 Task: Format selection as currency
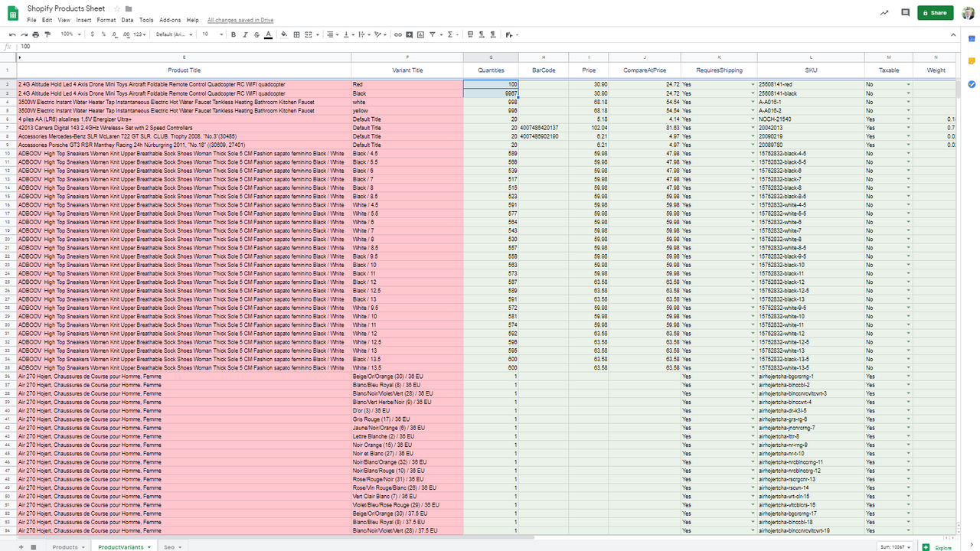coord(93,34)
